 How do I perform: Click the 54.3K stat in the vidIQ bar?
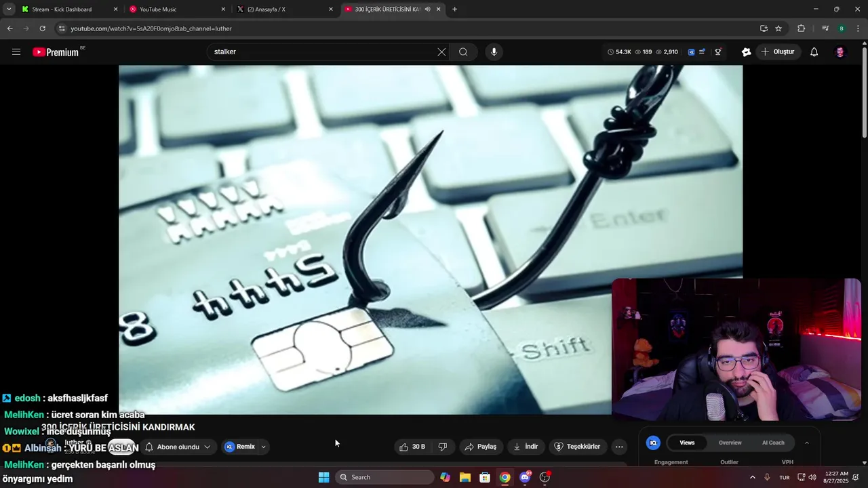(x=619, y=52)
